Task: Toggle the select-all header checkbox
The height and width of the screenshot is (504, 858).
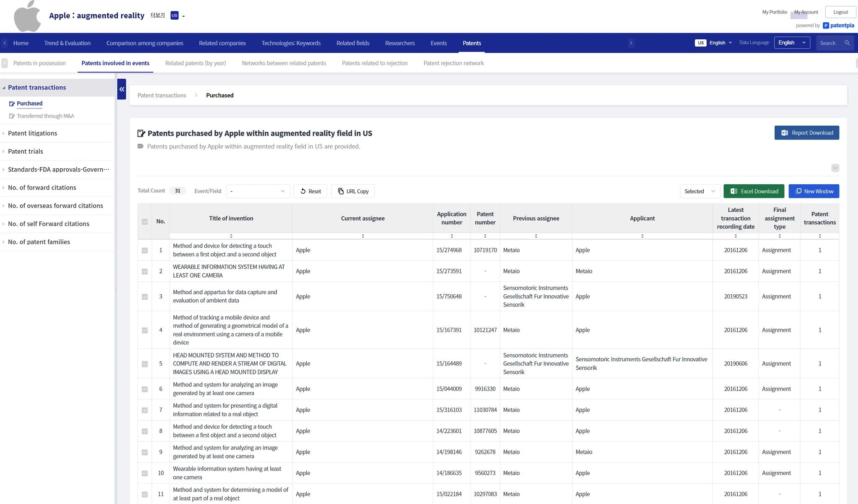Action: 145,221
